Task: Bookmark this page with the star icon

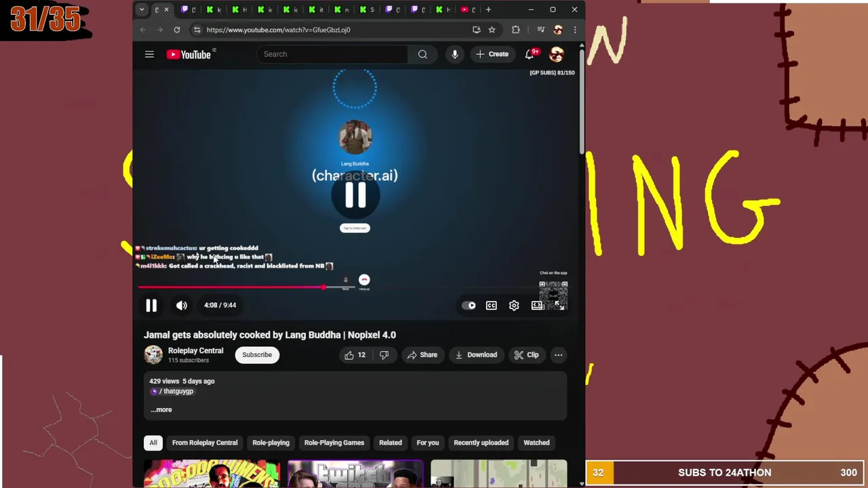Action: coord(492,30)
